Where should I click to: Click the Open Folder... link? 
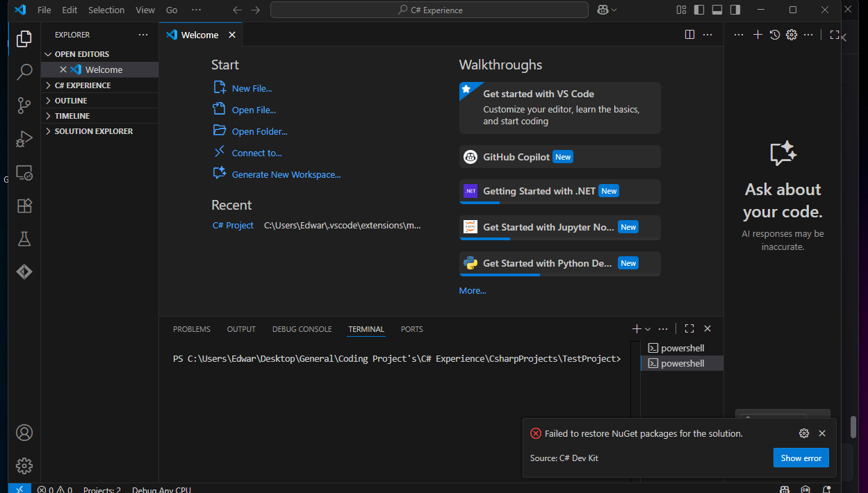[259, 131]
